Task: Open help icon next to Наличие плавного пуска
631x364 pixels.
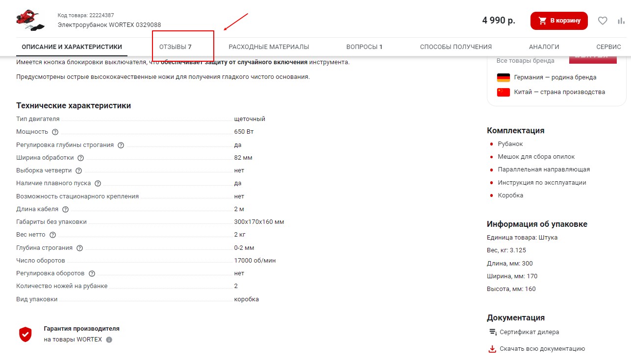Action: 98,183
